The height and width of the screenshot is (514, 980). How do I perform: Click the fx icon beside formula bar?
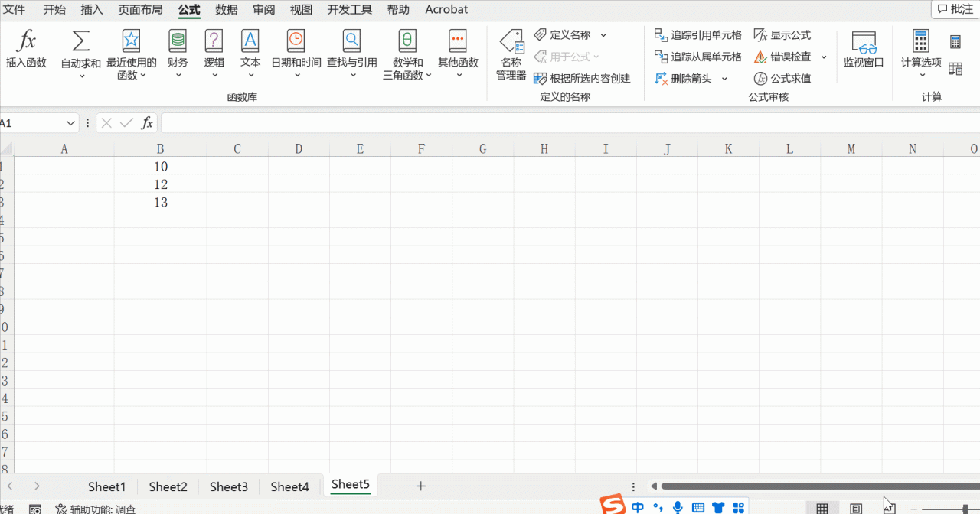pos(147,123)
